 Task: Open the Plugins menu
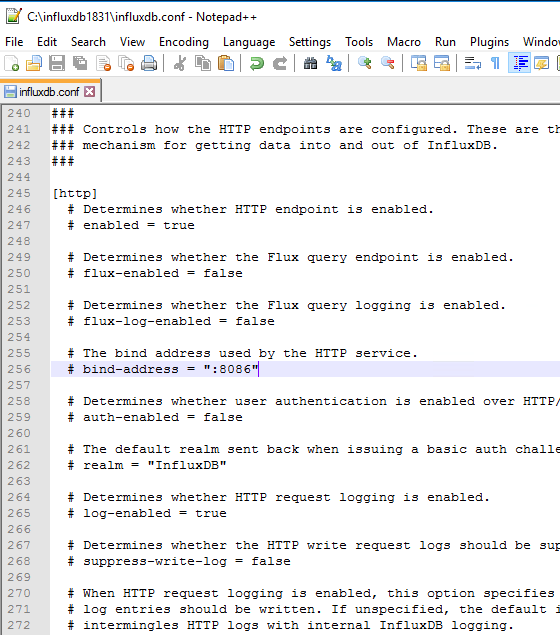click(489, 42)
